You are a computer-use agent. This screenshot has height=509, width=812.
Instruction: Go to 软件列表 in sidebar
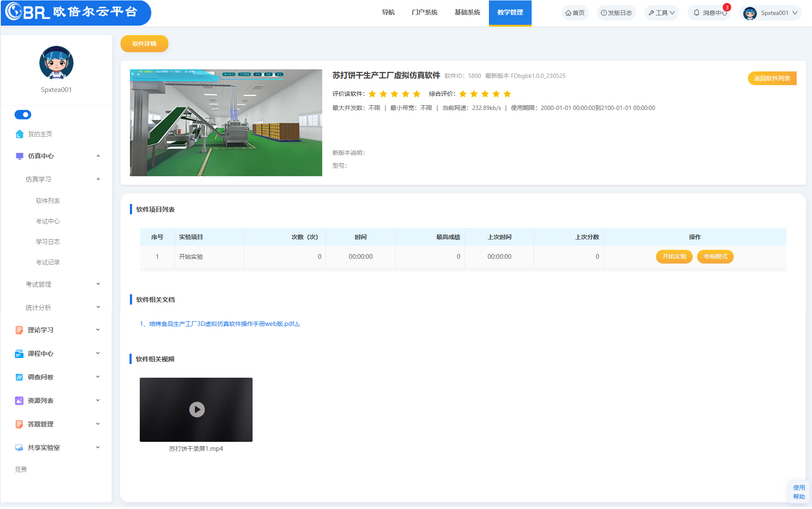pos(48,201)
